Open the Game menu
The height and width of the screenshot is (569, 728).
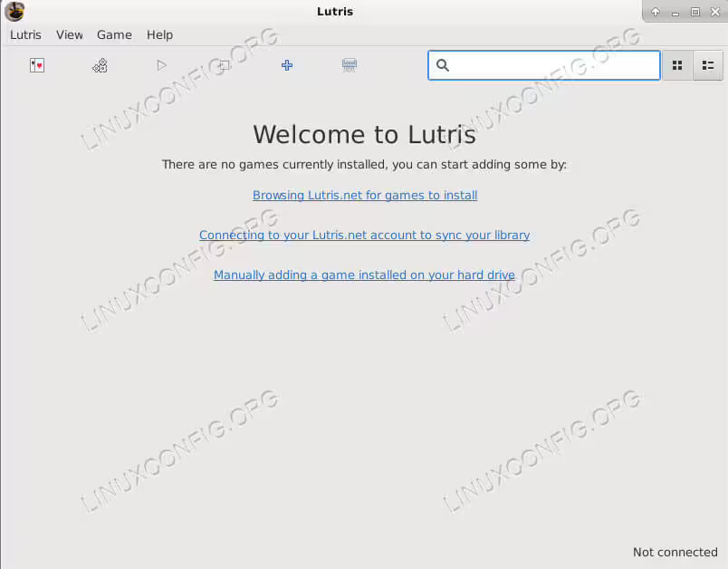[114, 34]
